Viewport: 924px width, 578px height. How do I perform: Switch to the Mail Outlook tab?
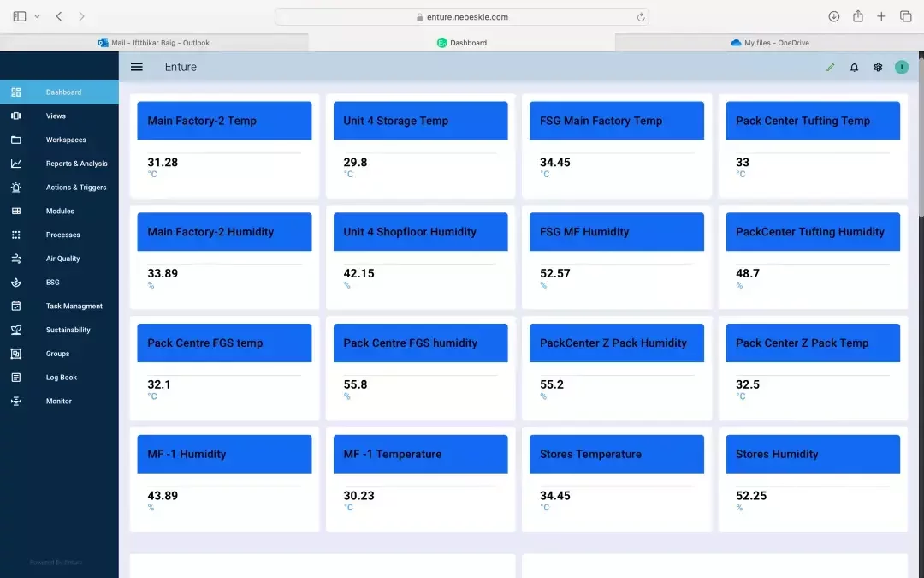pyautogui.click(x=154, y=43)
